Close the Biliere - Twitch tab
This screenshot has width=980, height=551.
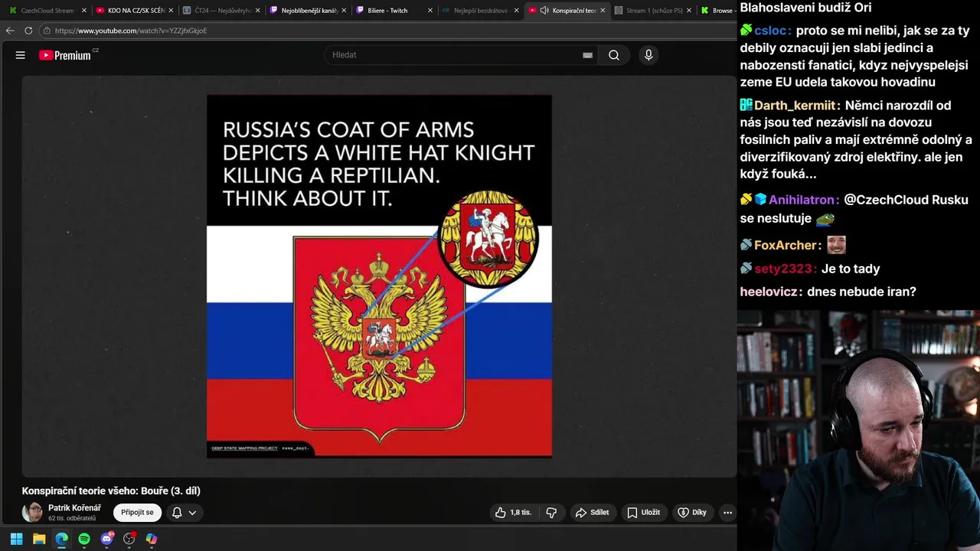[x=430, y=11]
